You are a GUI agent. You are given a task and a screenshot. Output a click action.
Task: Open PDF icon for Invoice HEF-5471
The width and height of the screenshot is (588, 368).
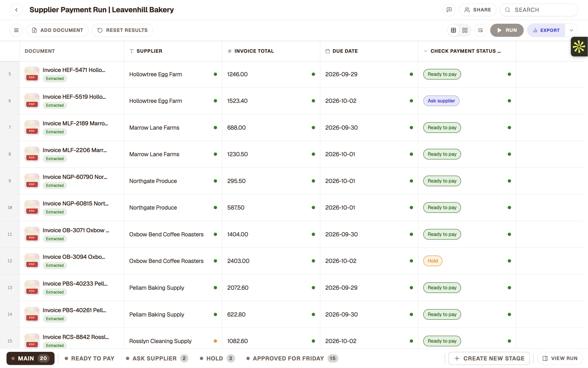tap(32, 74)
